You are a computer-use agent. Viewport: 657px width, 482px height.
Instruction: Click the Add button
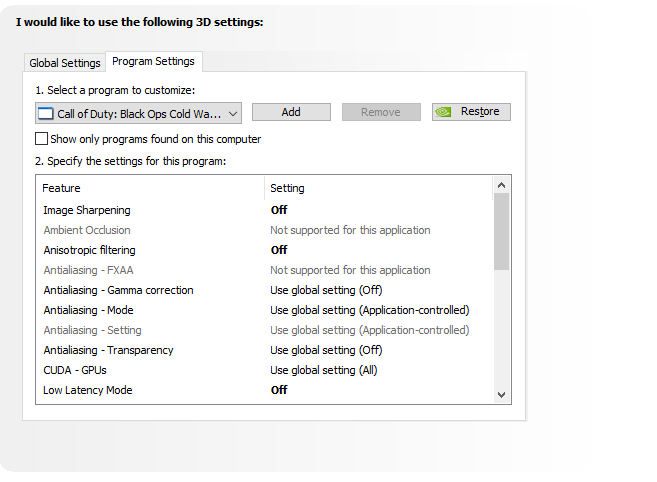tap(291, 112)
